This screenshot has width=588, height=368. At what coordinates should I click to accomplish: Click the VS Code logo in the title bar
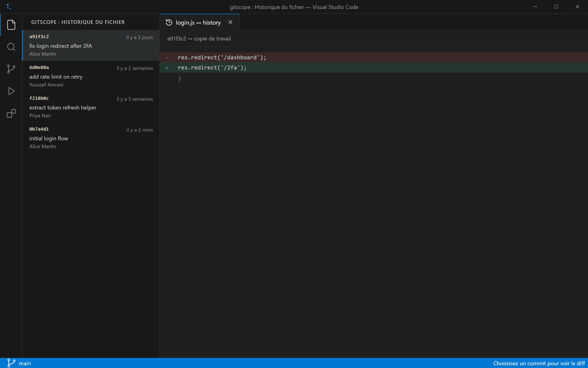pyautogui.click(x=10, y=7)
